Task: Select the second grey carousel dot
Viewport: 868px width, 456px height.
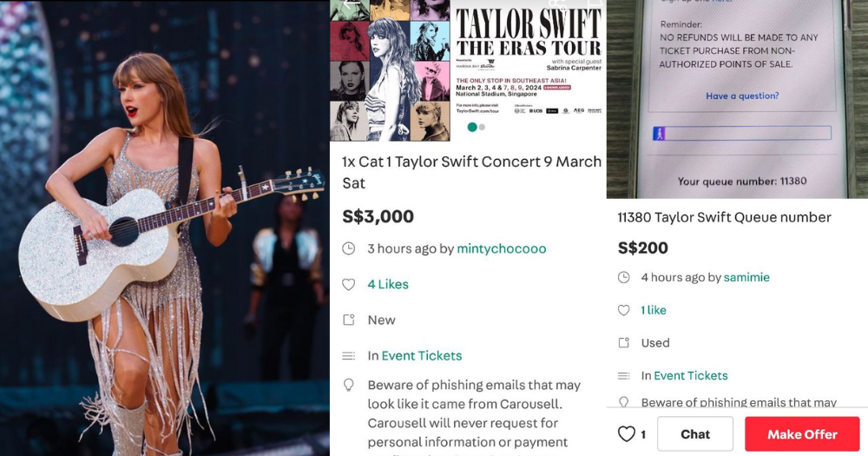Action: pos(482,127)
